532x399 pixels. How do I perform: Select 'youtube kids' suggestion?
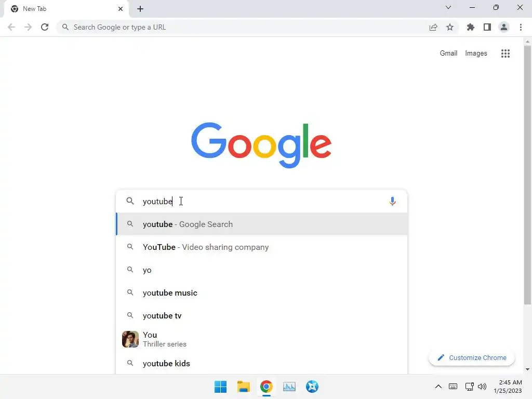point(261,363)
